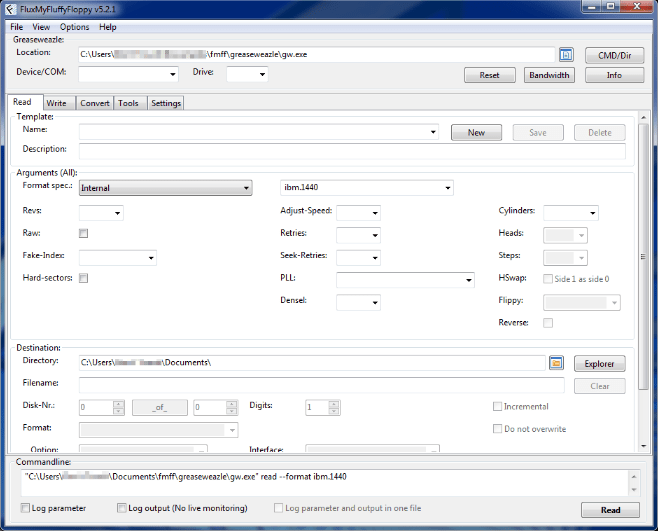
Task: Open the Explorer button for directory
Action: 599,363
